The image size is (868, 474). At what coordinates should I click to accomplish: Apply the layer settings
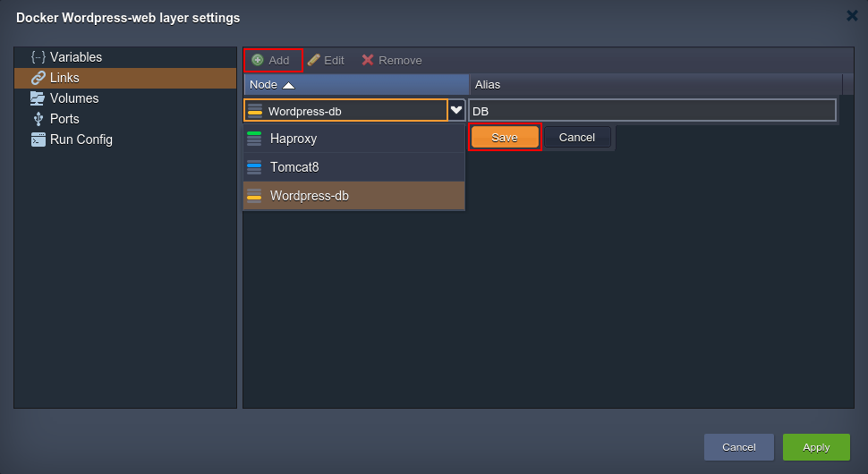816,447
